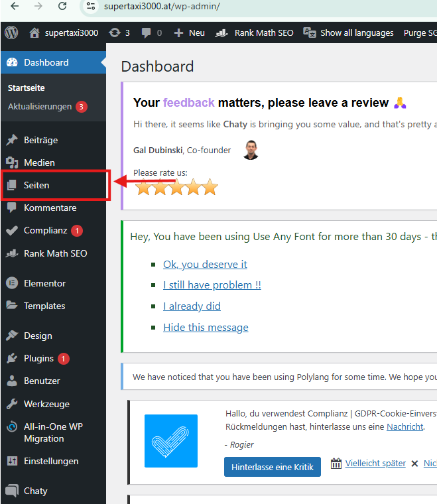Click the Dashboard gauge icon in sidebar

point(12,62)
